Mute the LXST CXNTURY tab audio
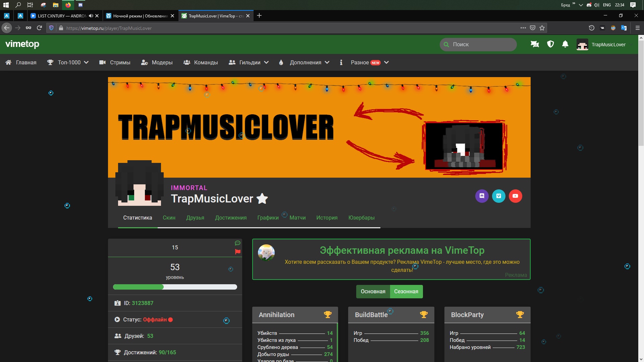Screen dimensions: 644x362 coord(91,16)
